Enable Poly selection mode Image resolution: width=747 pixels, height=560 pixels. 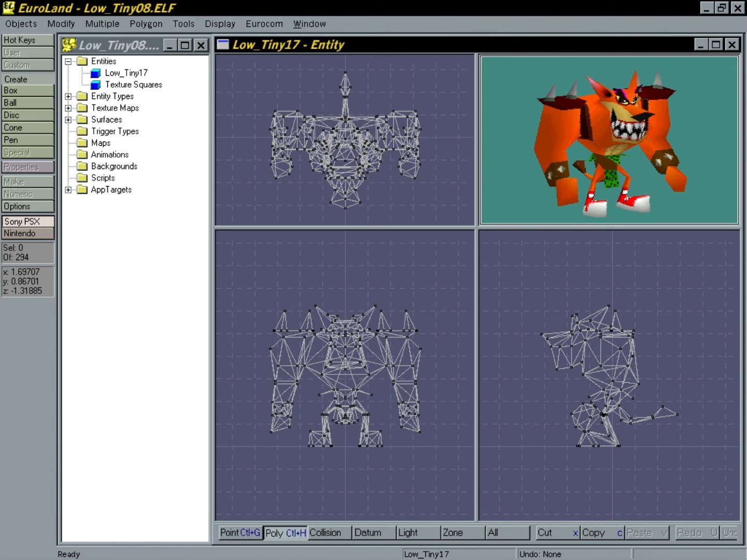(285, 533)
